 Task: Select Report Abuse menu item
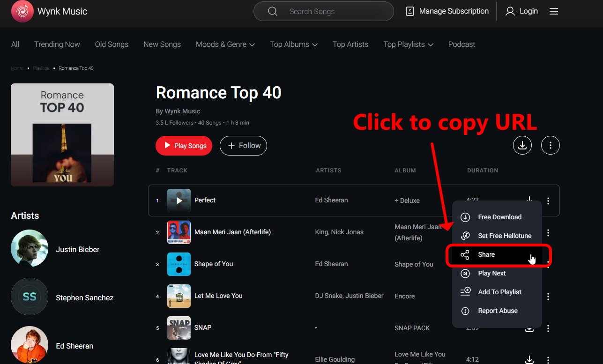click(497, 311)
